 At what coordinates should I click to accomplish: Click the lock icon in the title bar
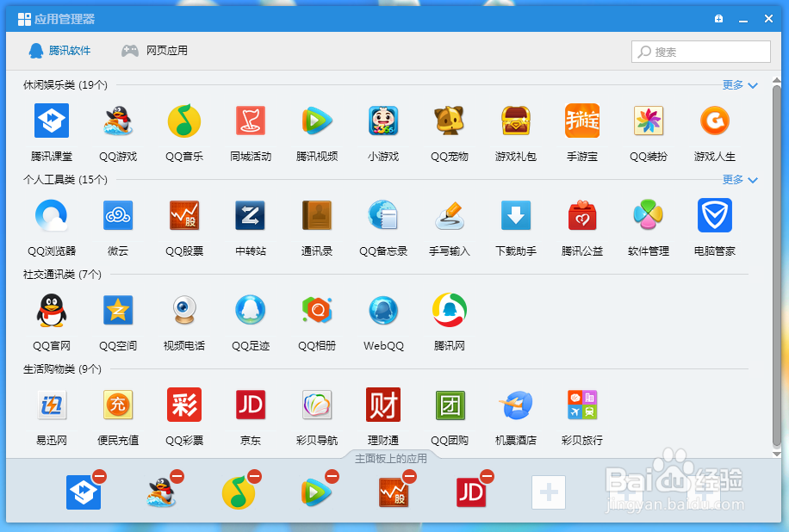coord(718,18)
